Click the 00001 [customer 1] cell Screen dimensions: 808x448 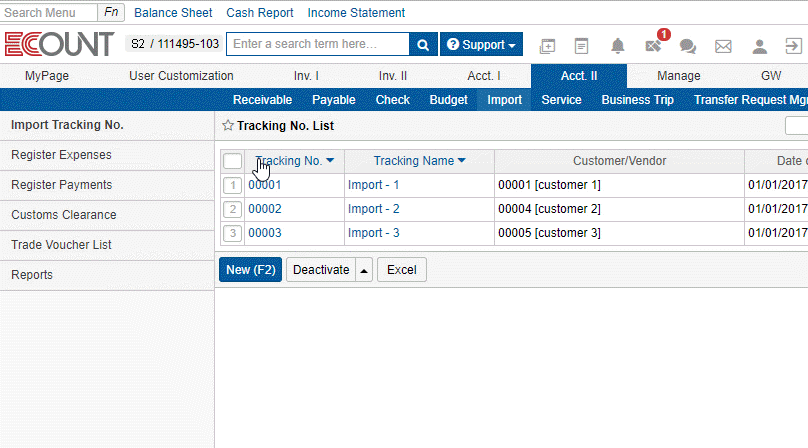click(619, 185)
